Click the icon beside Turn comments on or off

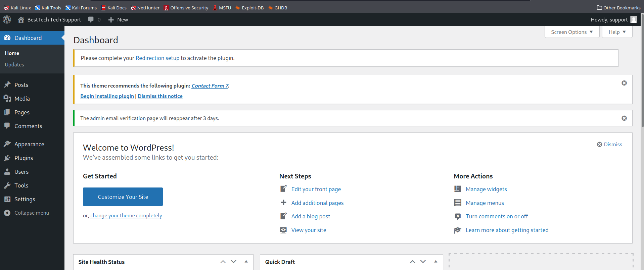[457, 216]
